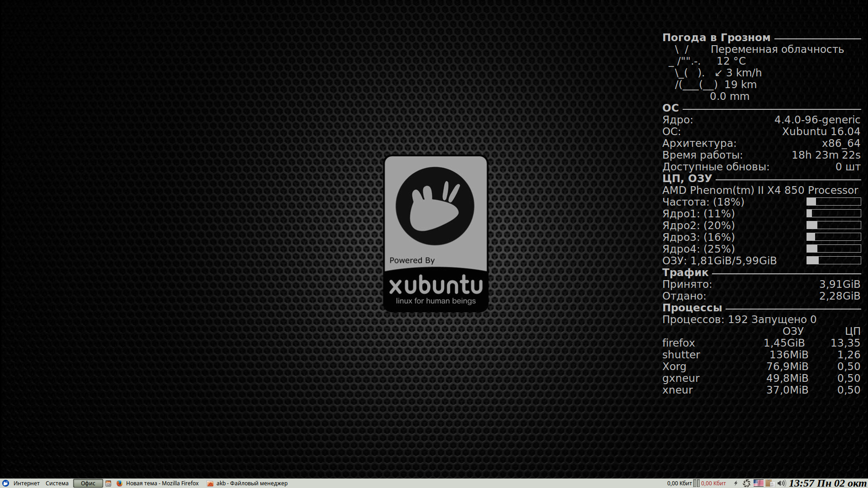Click the Частота (18%) usage bar
Viewport: 868px width, 488px height.
834,202
